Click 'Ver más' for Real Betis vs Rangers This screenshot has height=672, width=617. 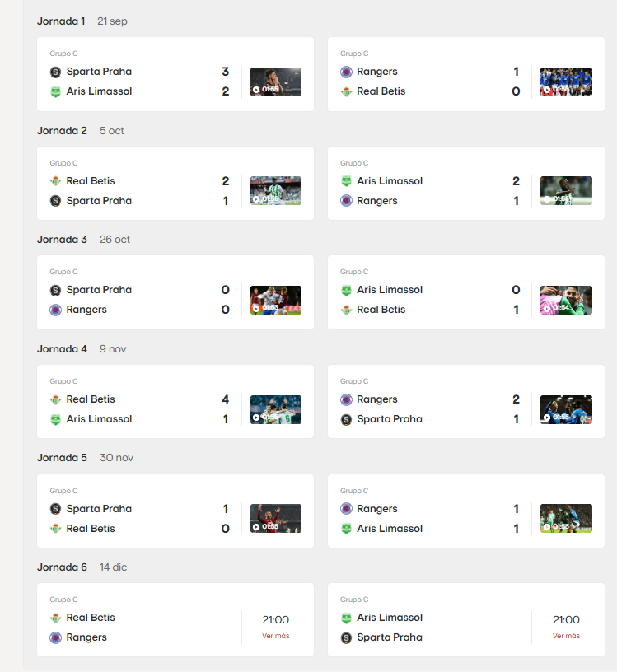(x=276, y=636)
